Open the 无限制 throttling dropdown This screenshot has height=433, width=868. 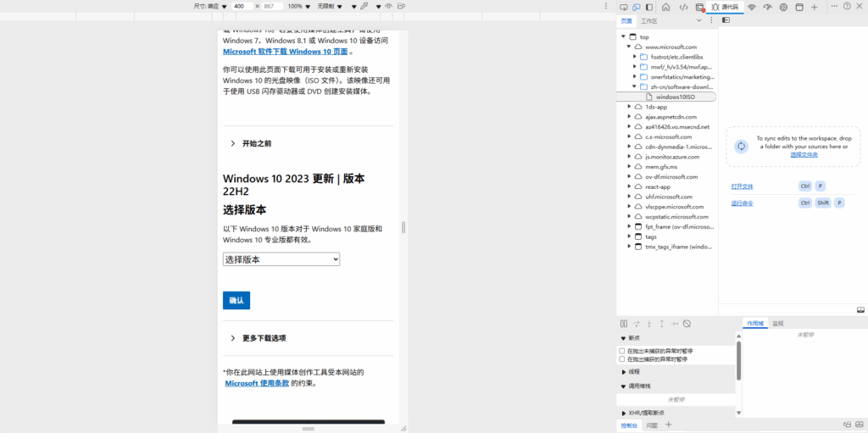pos(331,6)
